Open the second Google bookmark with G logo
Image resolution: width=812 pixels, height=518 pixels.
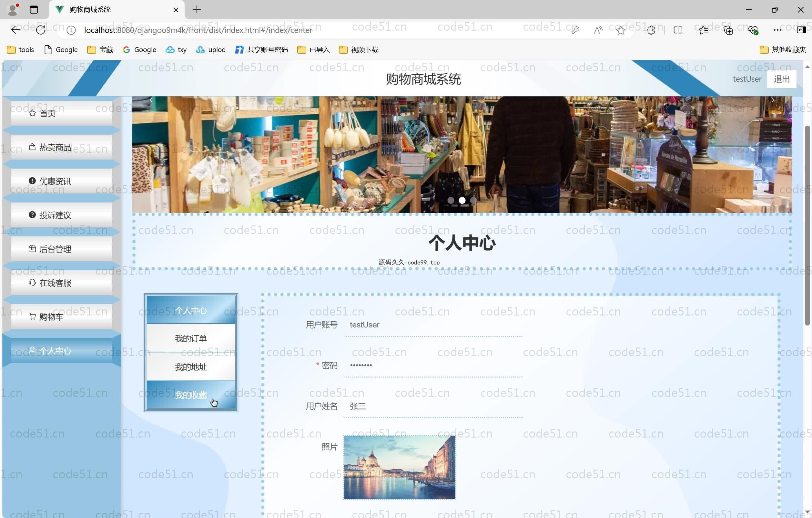pyautogui.click(x=140, y=50)
